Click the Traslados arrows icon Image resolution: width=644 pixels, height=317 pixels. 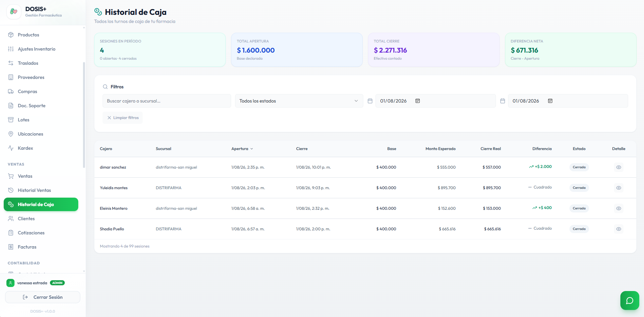(x=11, y=63)
